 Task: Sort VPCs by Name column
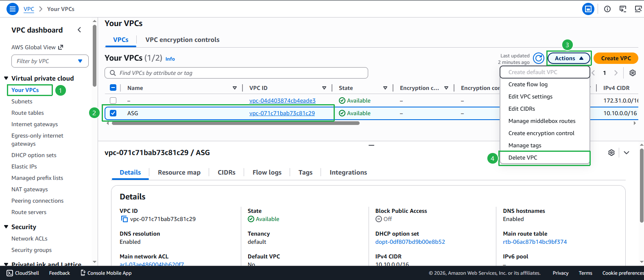point(235,88)
